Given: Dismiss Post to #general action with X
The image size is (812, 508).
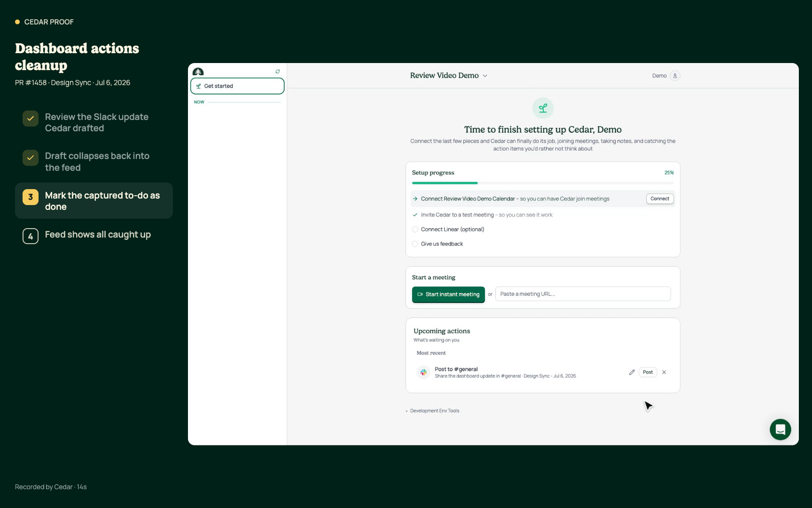Looking at the screenshot, I should (664, 372).
